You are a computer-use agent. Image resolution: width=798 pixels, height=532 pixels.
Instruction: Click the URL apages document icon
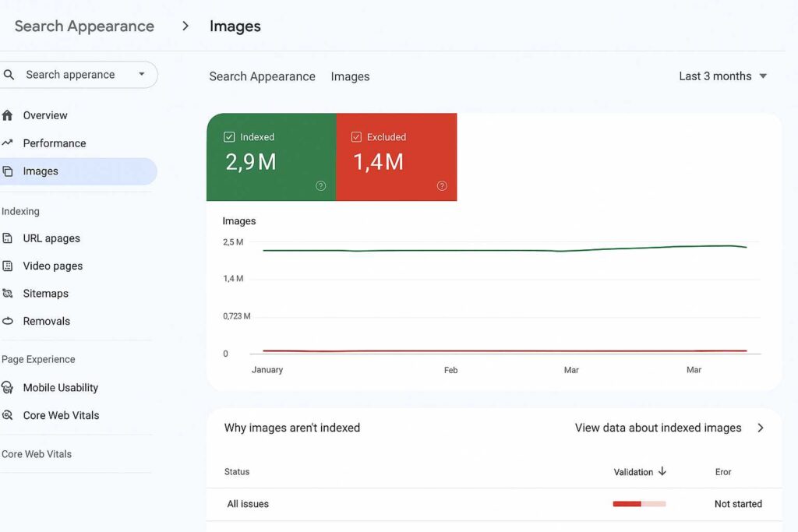click(8, 238)
